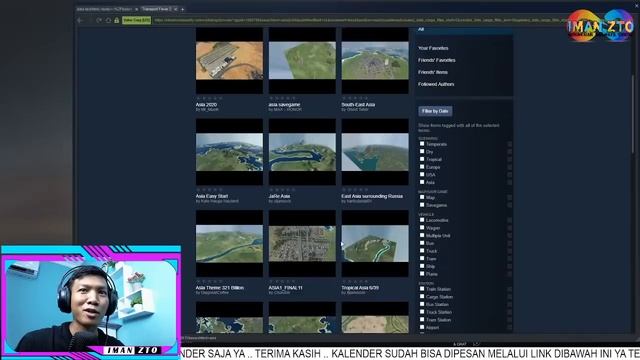Open a new tab with the plus icon
Screen dimensions: 640x360
[182, 9]
